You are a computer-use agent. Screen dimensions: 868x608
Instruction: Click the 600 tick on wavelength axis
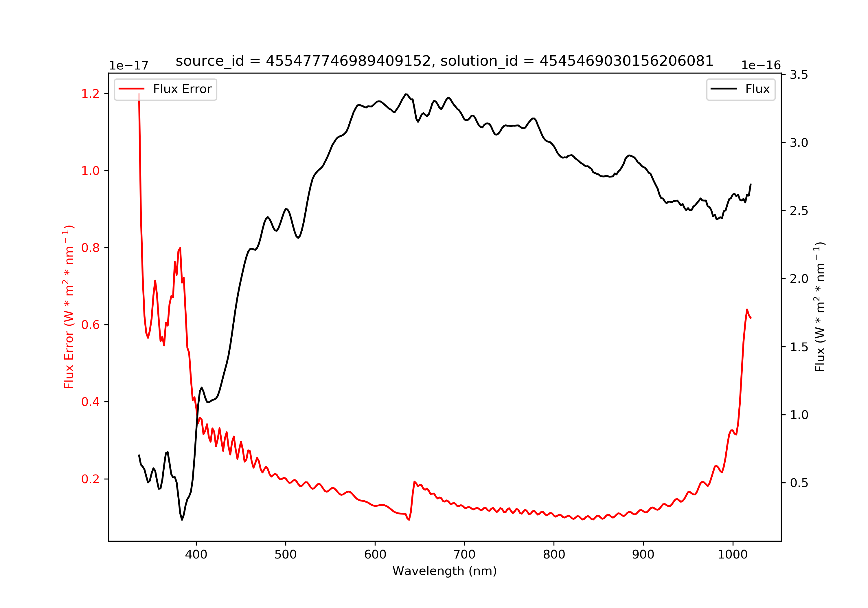pos(375,555)
